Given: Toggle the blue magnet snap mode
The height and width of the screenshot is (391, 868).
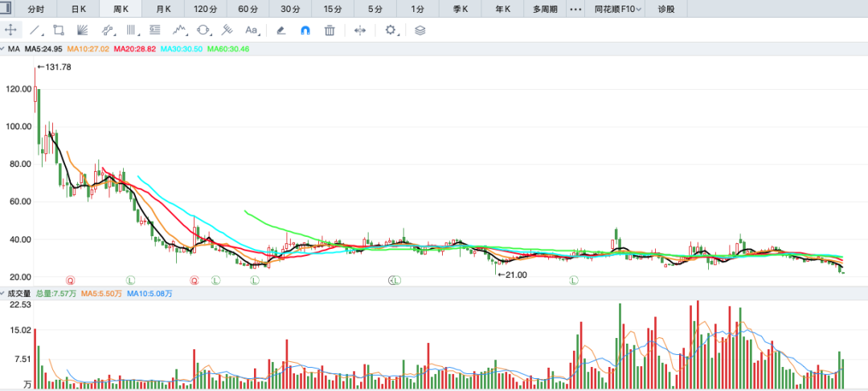Looking at the screenshot, I should click(305, 30).
